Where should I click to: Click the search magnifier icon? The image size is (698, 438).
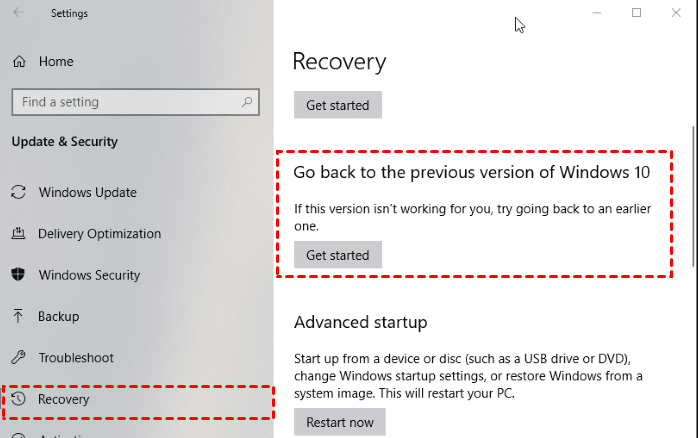(x=248, y=102)
